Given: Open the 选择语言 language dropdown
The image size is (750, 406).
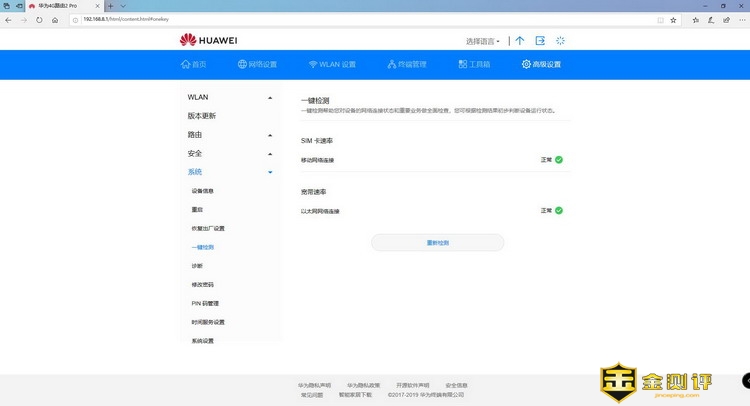Looking at the screenshot, I should [x=483, y=41].
